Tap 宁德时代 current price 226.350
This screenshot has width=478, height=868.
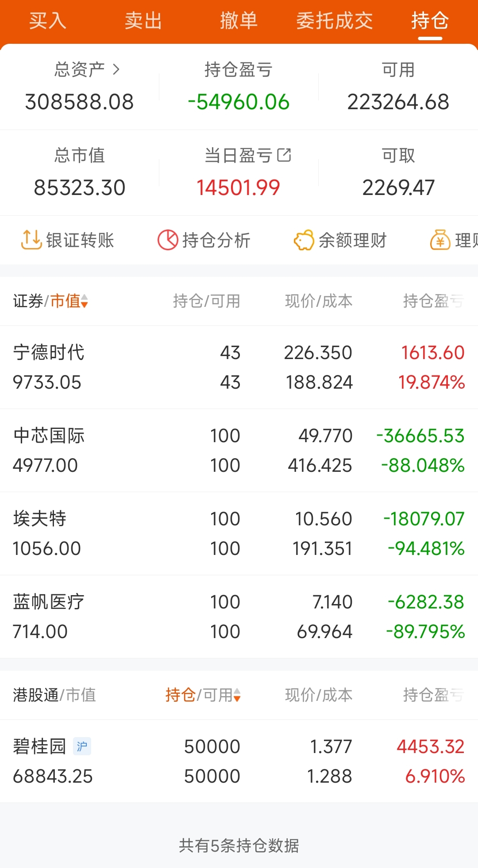coord(318,353)
